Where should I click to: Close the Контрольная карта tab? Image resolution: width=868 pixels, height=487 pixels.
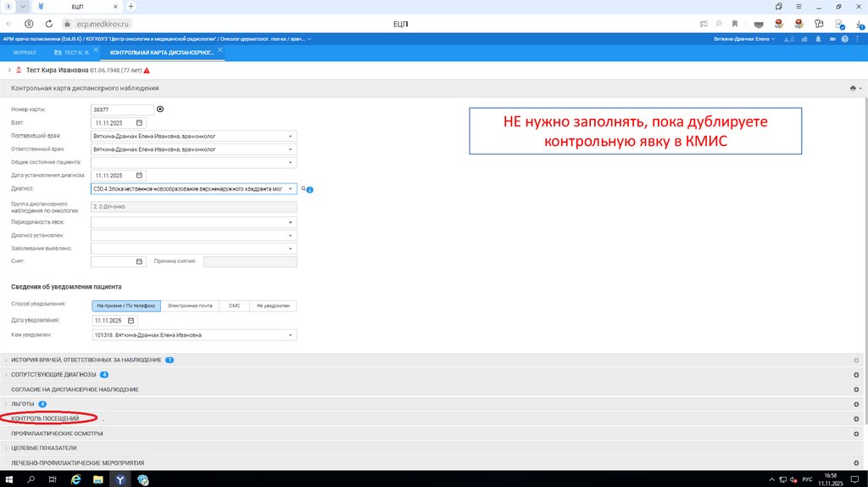[220, 50]
